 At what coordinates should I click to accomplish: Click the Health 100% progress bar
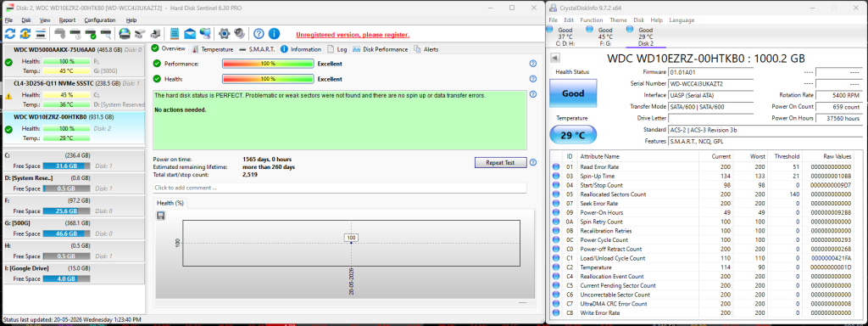(x=268, y=79)
